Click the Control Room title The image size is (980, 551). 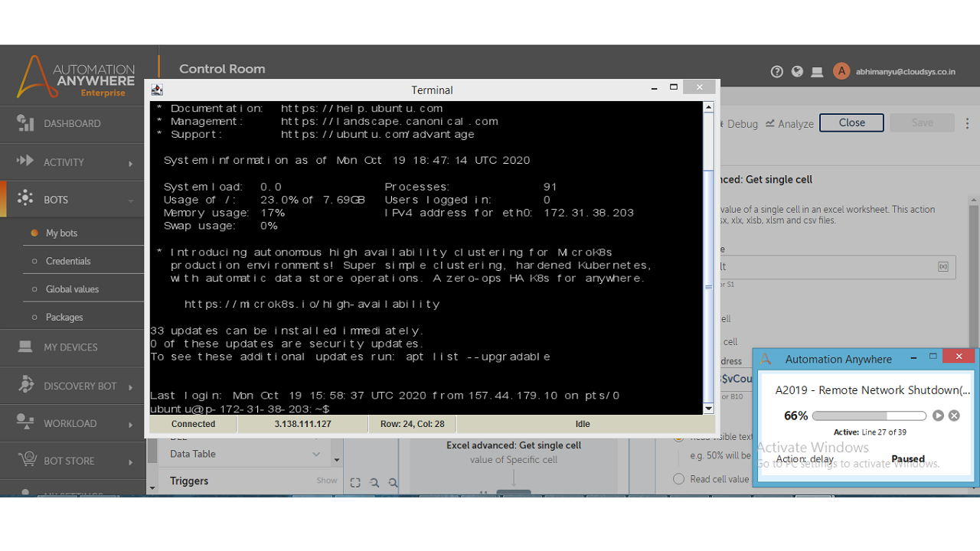[x=222, y=69]
